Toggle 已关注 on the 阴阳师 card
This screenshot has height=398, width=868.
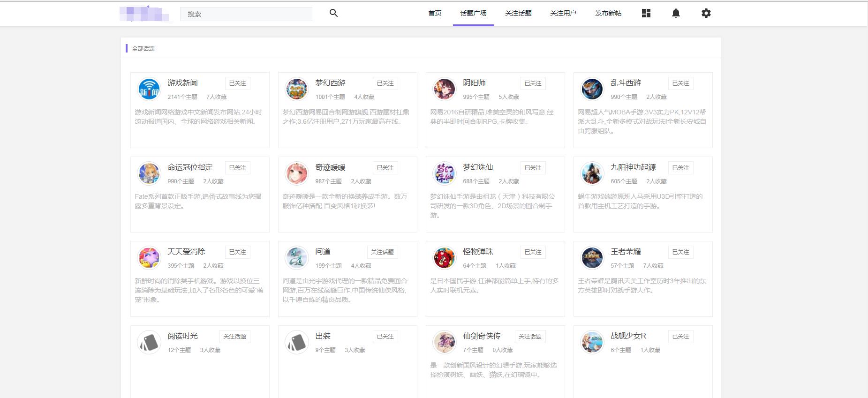[x=533, y=83]
